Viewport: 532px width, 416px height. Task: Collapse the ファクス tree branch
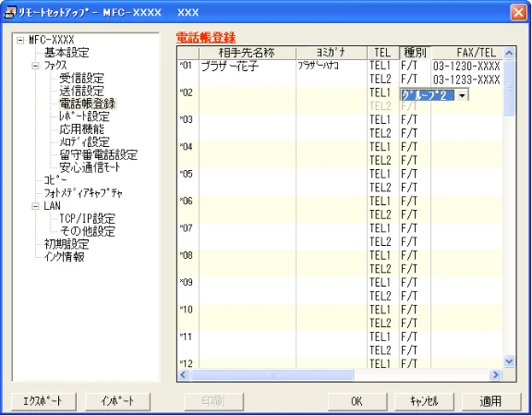click(36, 66)
